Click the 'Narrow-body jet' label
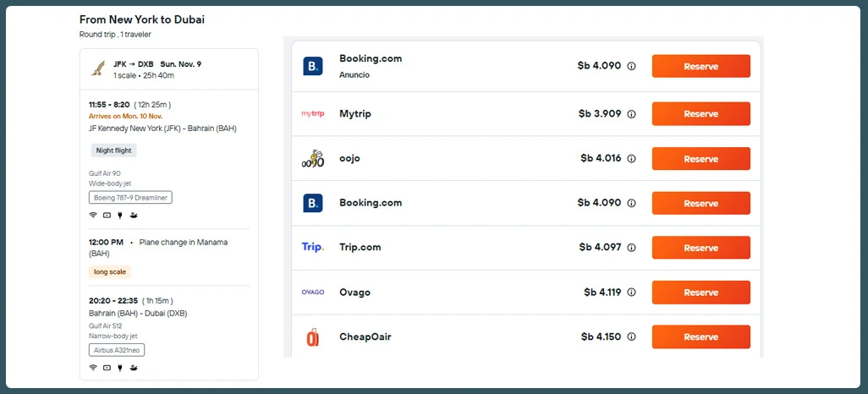The width and height of the screenshot is (868, 394). pyautogui.click(x=113, y=336)
